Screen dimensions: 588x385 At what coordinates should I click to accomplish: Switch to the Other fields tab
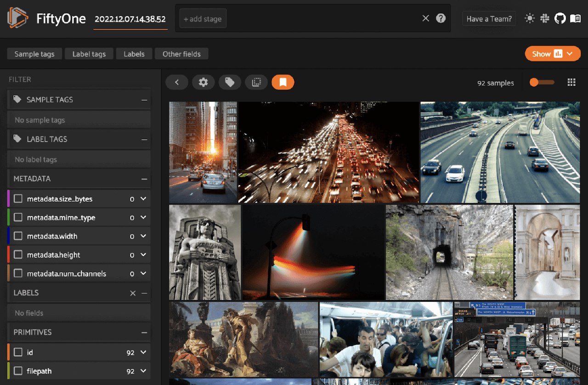click(x=181, y=54)
